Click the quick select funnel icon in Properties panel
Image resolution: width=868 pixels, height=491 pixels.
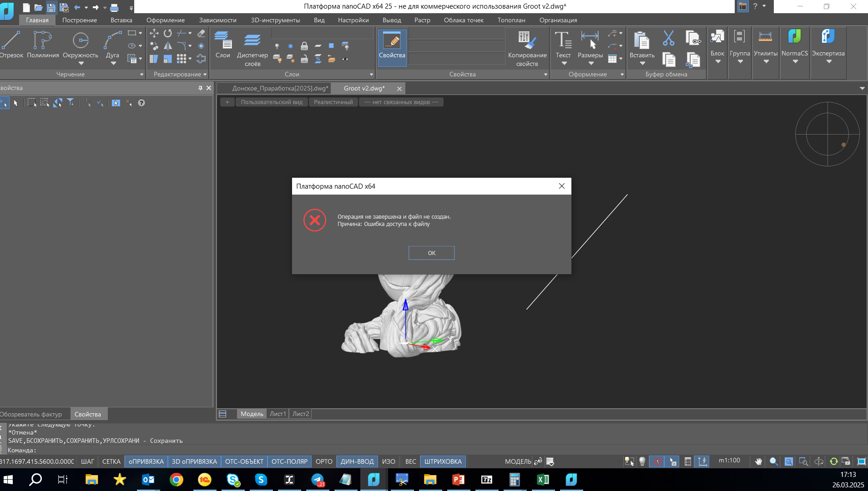pyautogui.click(x=71, y=103)
